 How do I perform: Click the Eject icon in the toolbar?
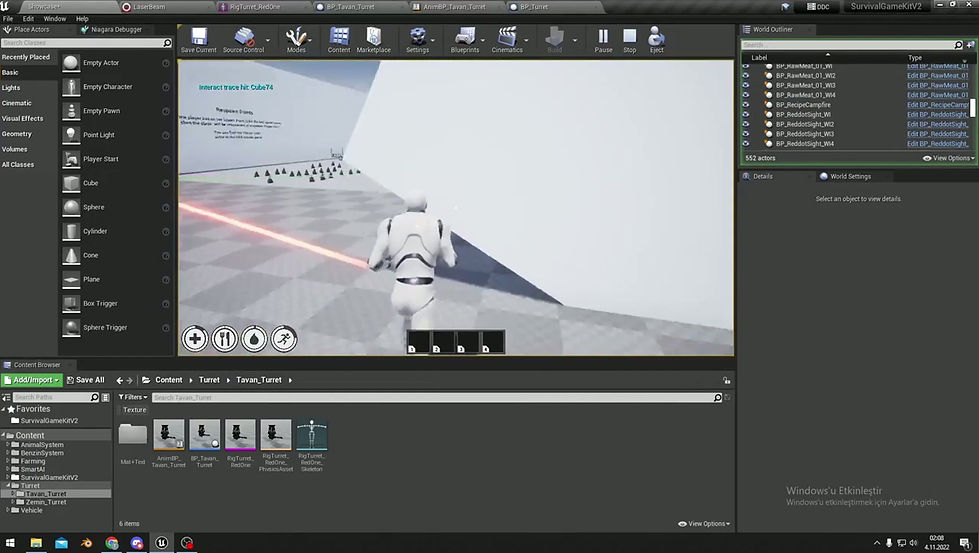tap(656, 37)
